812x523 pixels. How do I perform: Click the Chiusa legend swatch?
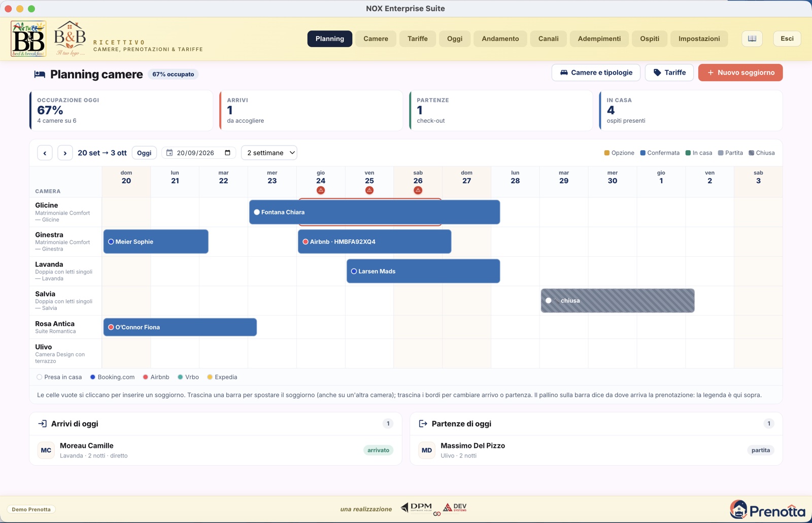(752, 153)
